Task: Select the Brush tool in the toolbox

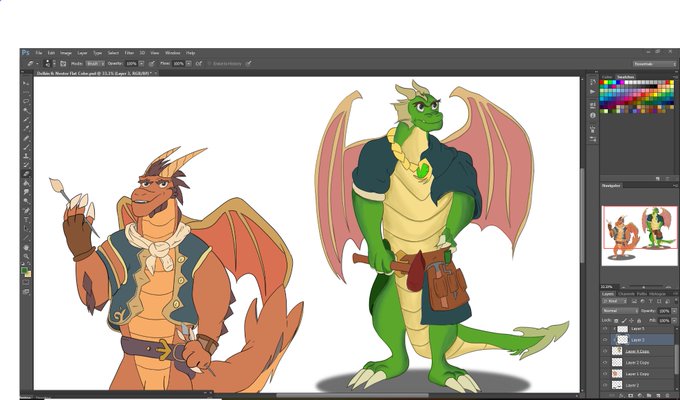Action: pyautogui.click(x=26, y=147)
